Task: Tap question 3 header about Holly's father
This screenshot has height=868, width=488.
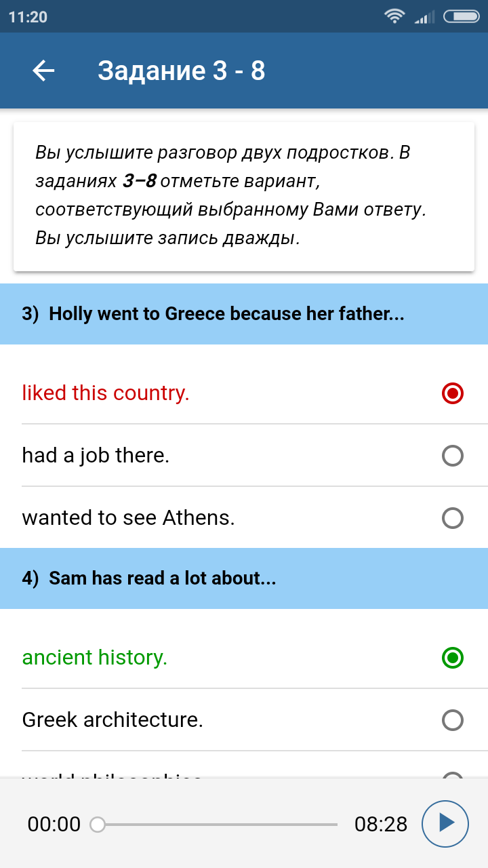Action: tap(244, 314)
